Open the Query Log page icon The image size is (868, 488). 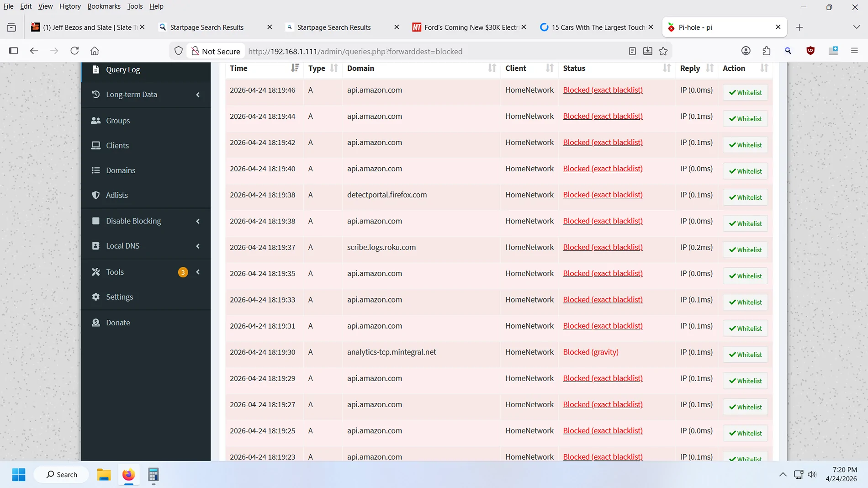96,69
